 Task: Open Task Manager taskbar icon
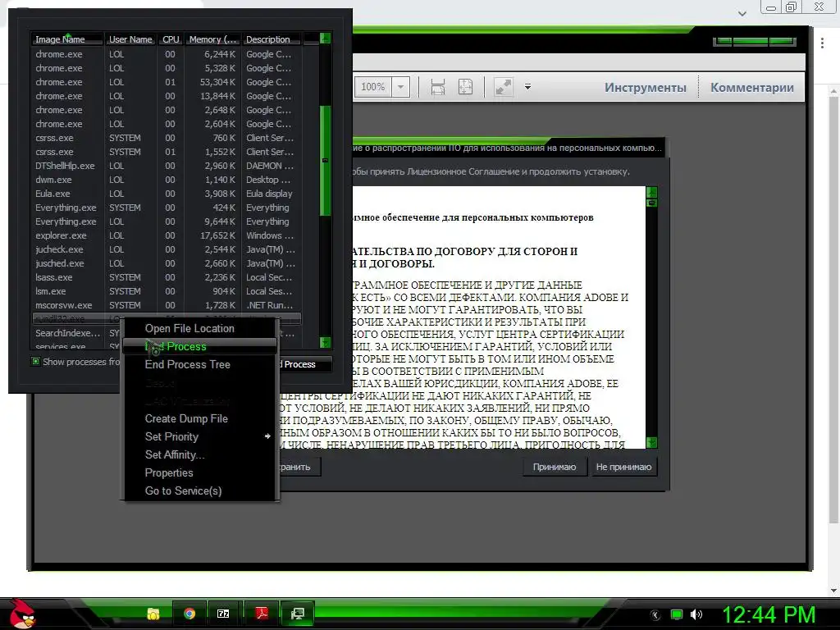tap(297, 614)
